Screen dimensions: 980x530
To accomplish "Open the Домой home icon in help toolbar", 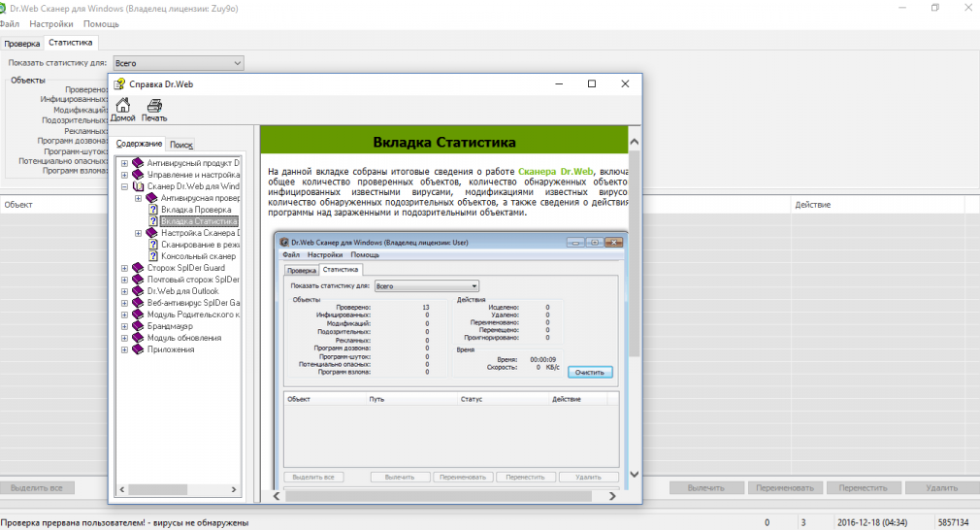I will (x=123, y=110).
